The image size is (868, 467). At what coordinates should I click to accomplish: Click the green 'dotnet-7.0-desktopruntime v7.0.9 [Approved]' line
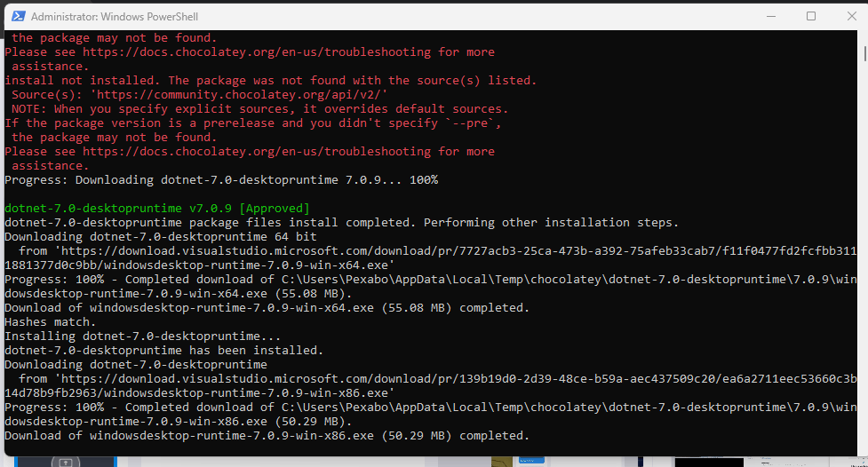tap(157, 208)
